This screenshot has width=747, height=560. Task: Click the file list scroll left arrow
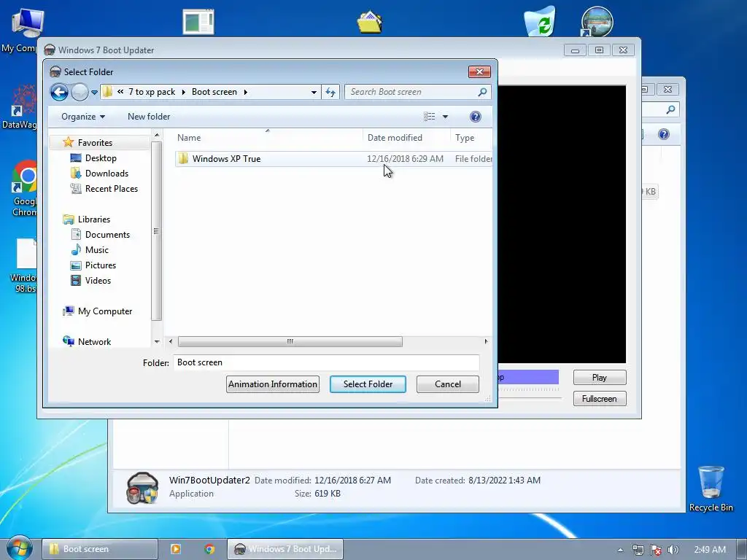pyautogui.click(x=171, y=341)
